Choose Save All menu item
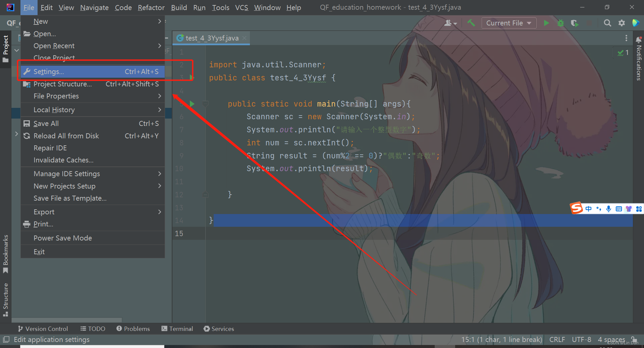Screen dimensions: 644x348 (x=93, y=124)
